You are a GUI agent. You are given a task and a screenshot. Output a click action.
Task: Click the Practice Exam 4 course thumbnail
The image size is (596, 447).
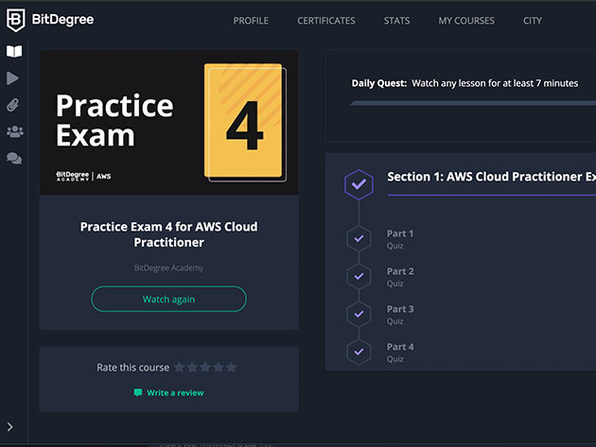pyautogui.click(x=169, y=122)
